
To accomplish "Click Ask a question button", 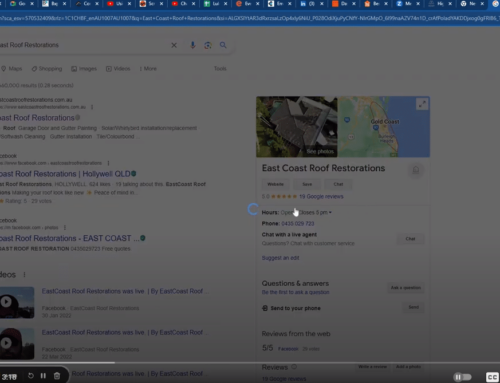I will pos(406,287).
